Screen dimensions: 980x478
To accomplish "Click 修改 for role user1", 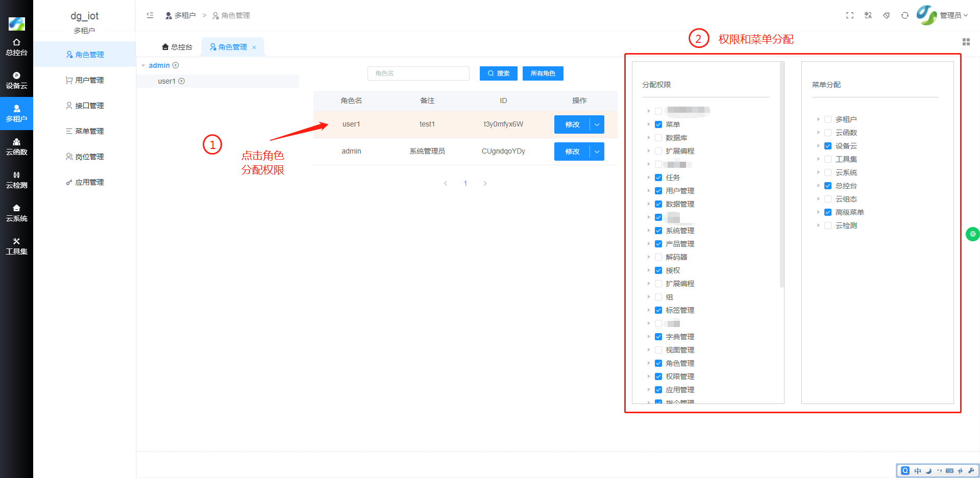I will coord(572,124).
